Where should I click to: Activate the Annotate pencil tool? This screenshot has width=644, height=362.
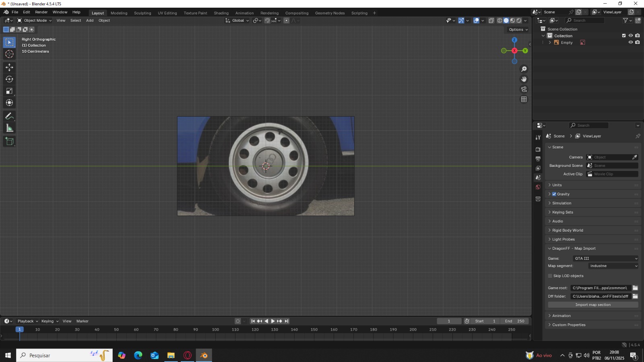(9, 116)
